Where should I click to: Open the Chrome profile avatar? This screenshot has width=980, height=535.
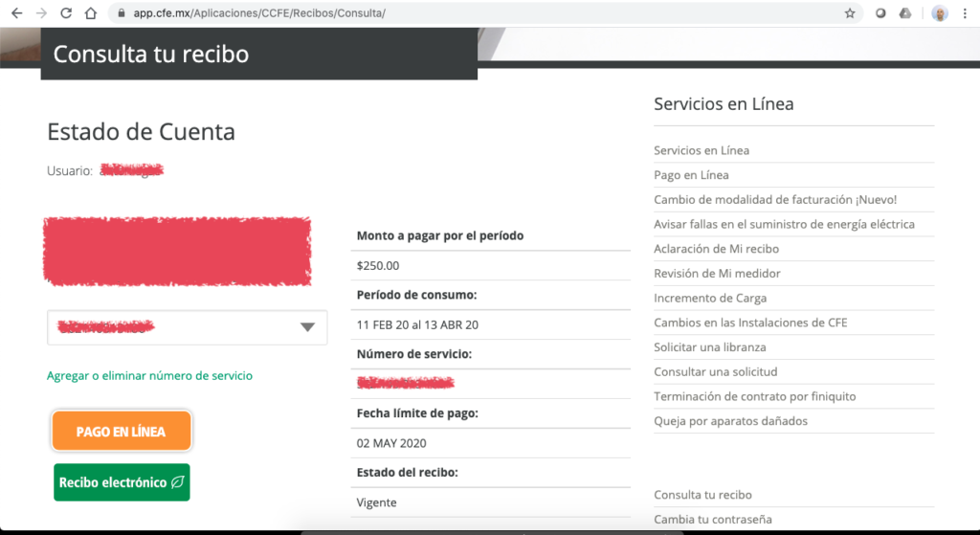[x=940, y=13]
